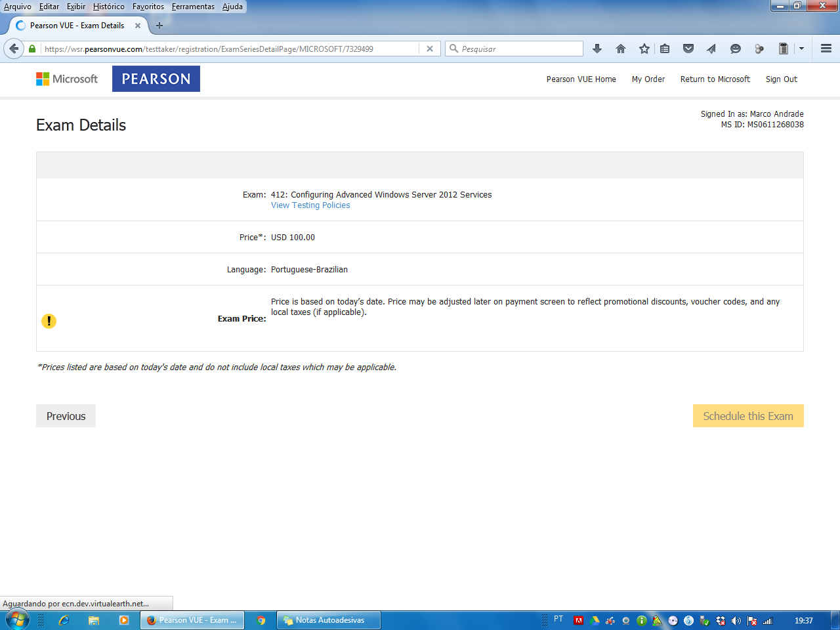
Task: Click the webcam tray icon
Action: click(x=626, y=620)
